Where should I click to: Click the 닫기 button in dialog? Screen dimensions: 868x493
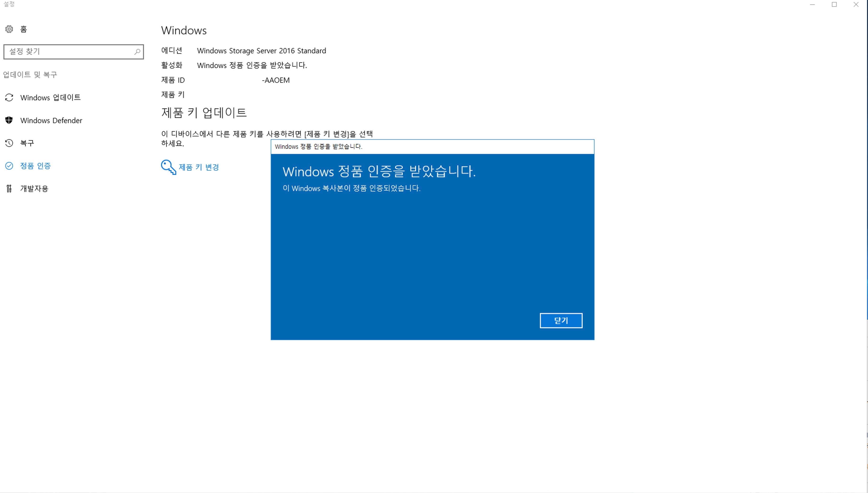pos(561,320)
